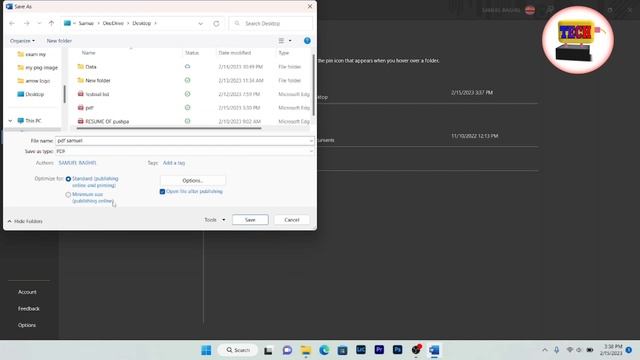Launch Microsoft Edge from the taskbar
This screenshot has width=640, height=360.
(324, 350)
